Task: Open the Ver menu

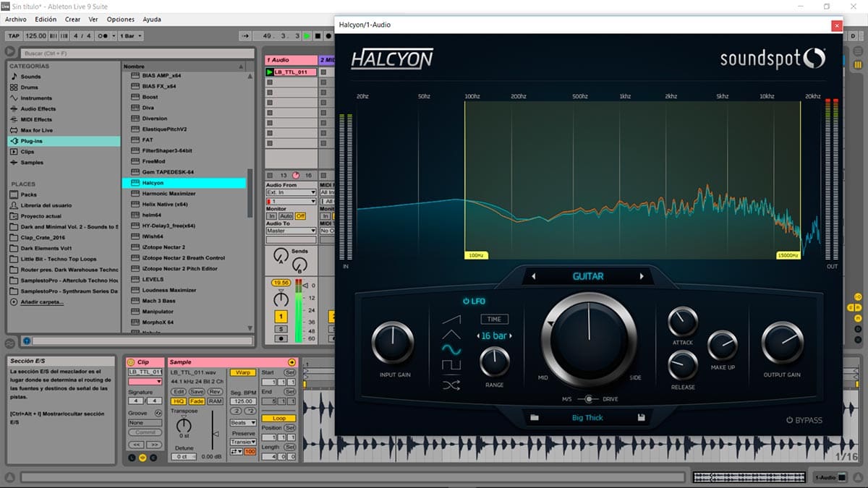Action: (x=93, y=19)
